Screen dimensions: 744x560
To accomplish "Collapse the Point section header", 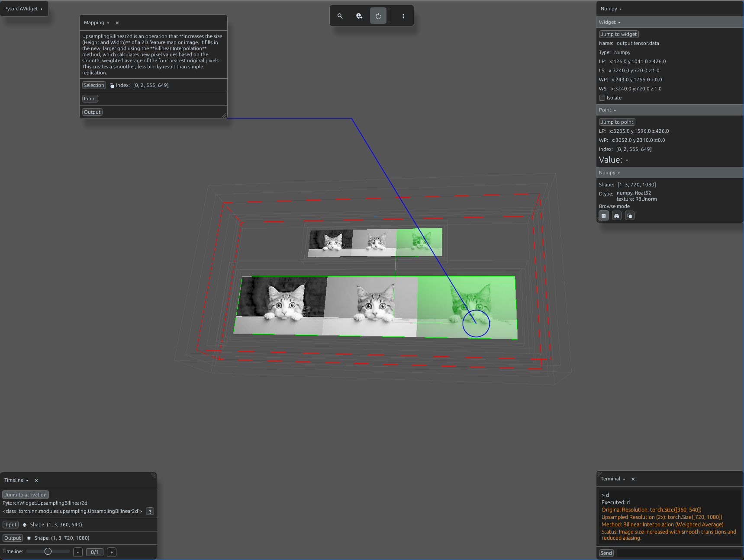I will (608, 110).
